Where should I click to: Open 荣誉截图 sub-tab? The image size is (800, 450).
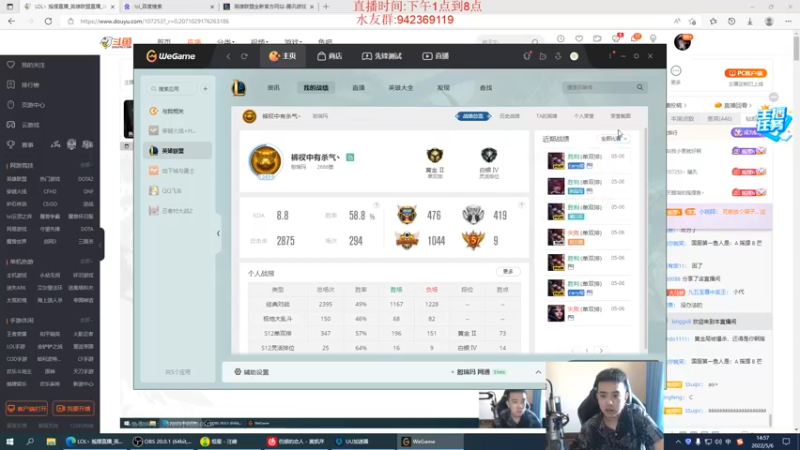(620, 116)
